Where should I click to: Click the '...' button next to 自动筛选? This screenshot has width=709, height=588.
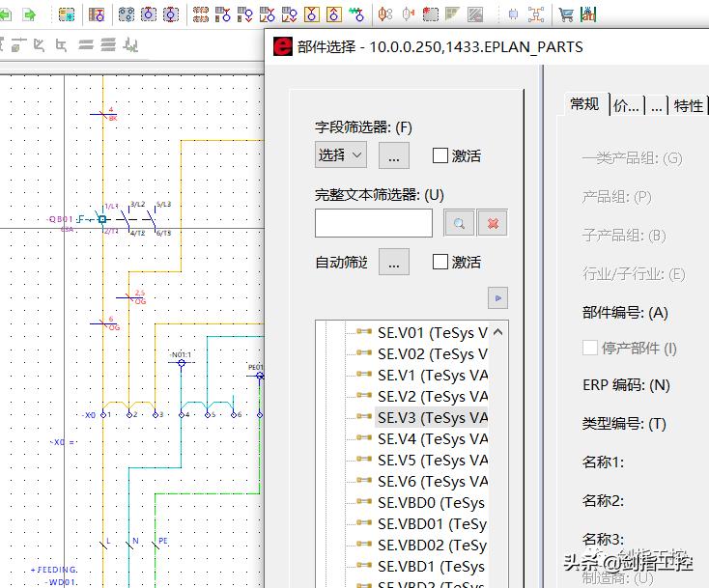pyautogui.click(x=394, y=262)
